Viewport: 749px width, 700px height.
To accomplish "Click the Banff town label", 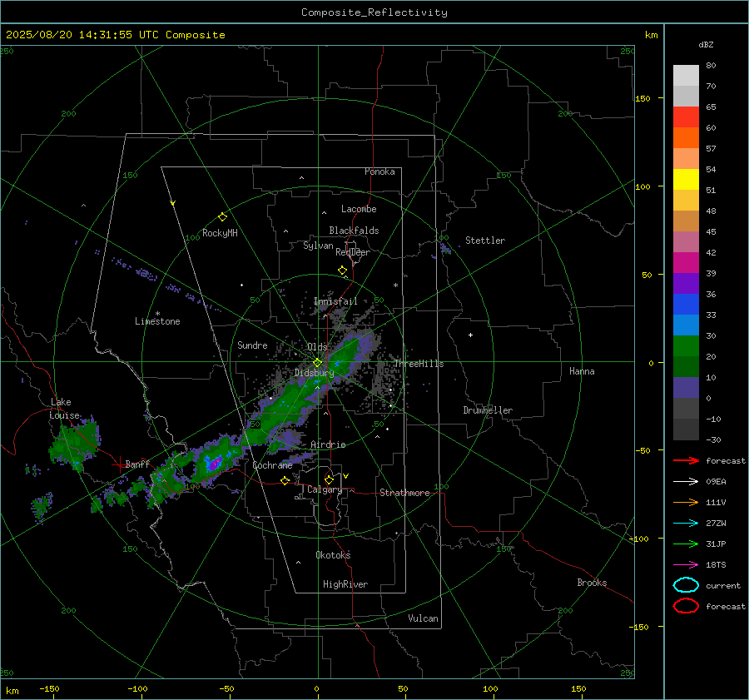I will (x=137, y=464).
